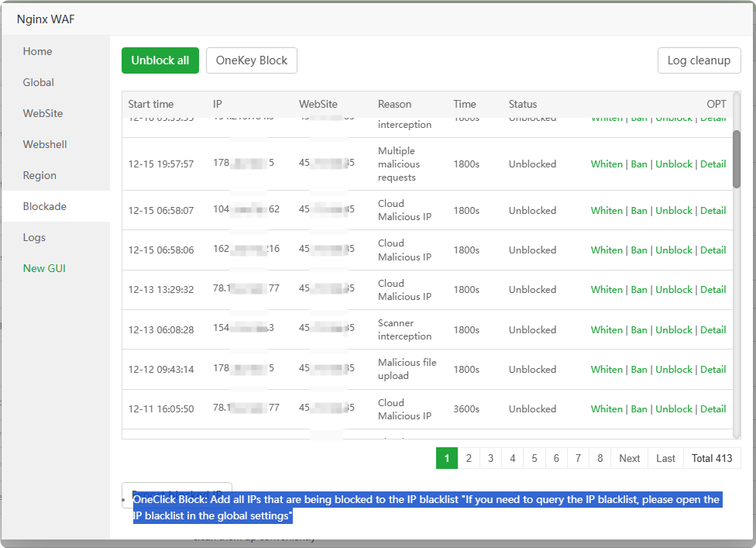The image size is (756, 548).
Task: Ban the IP from 12-11 16:05:50
Action: click(639, 408)
